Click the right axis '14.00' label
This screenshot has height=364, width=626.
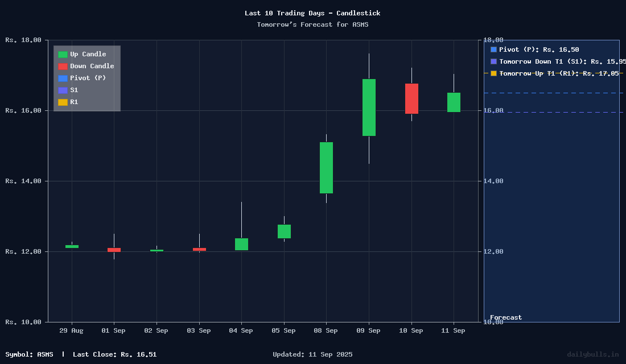[x=493, y=181]
